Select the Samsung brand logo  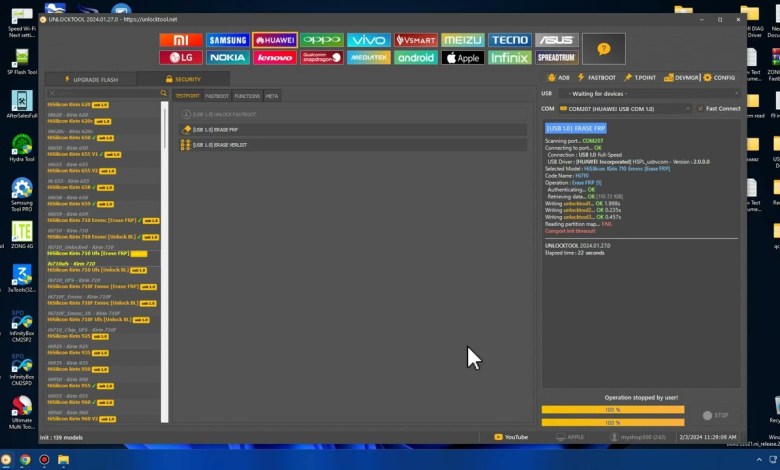tap(227, 40)
